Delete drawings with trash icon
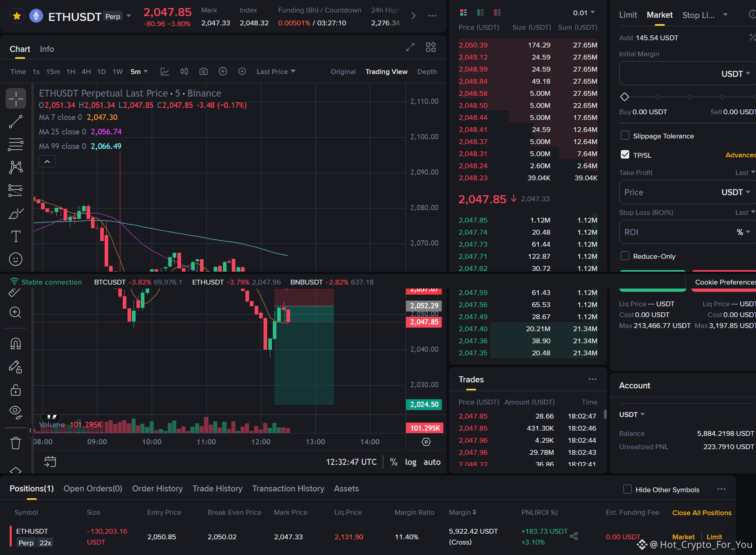 click(15, 443)
